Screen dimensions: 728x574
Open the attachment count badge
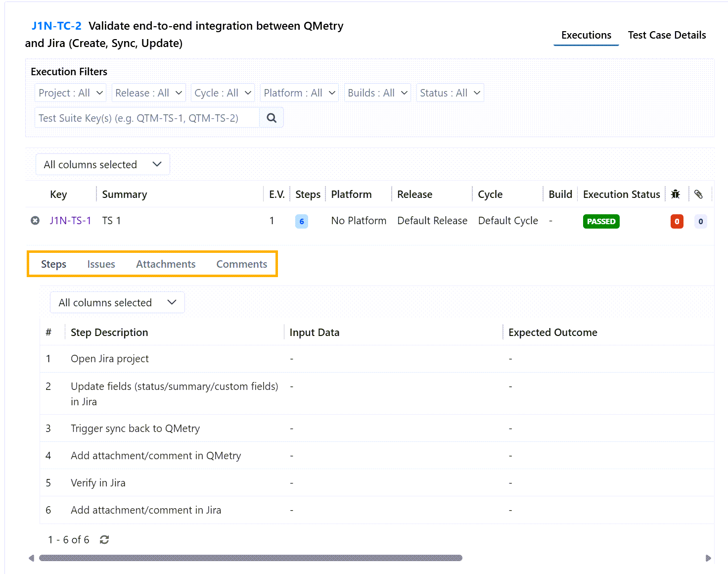(x=700, y=222)
